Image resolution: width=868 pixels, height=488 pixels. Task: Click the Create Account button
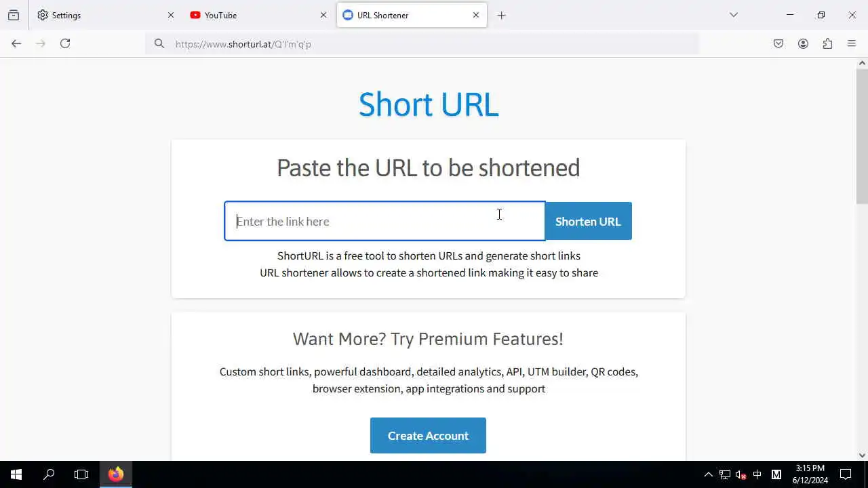coord(428,435)
